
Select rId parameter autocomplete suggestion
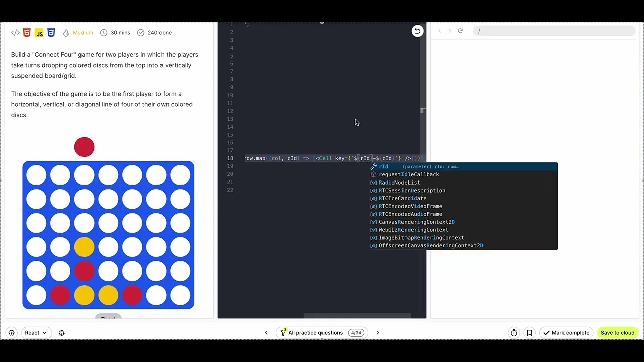pos(464,167)
